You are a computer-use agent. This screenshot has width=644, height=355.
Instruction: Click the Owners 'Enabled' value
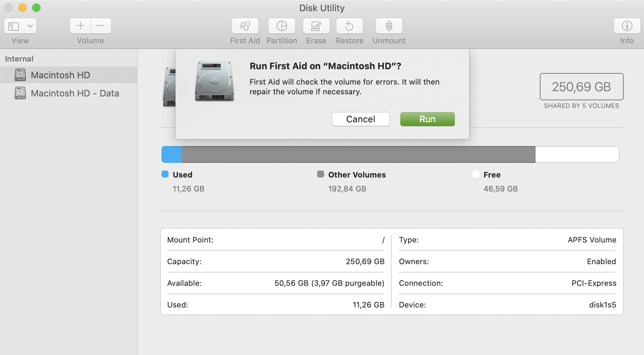pos(601,261)
